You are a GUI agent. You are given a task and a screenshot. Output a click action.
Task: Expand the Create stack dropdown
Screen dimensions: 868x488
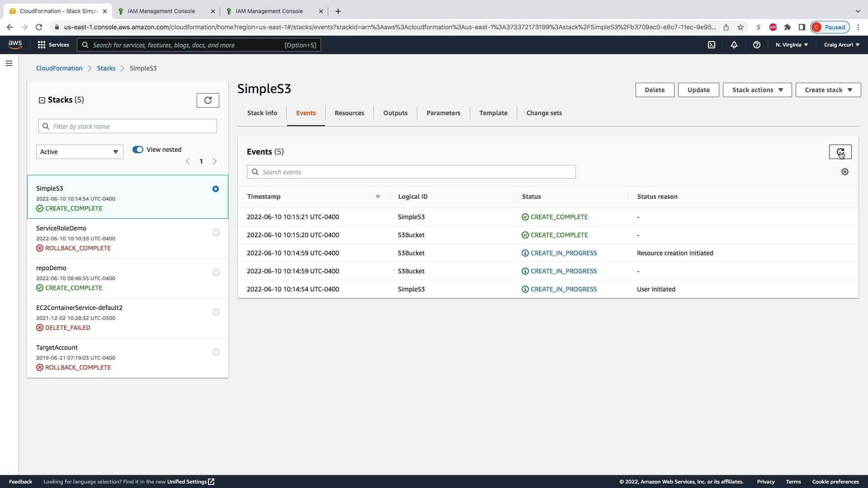pyautogui.click(x=828, y=90)
